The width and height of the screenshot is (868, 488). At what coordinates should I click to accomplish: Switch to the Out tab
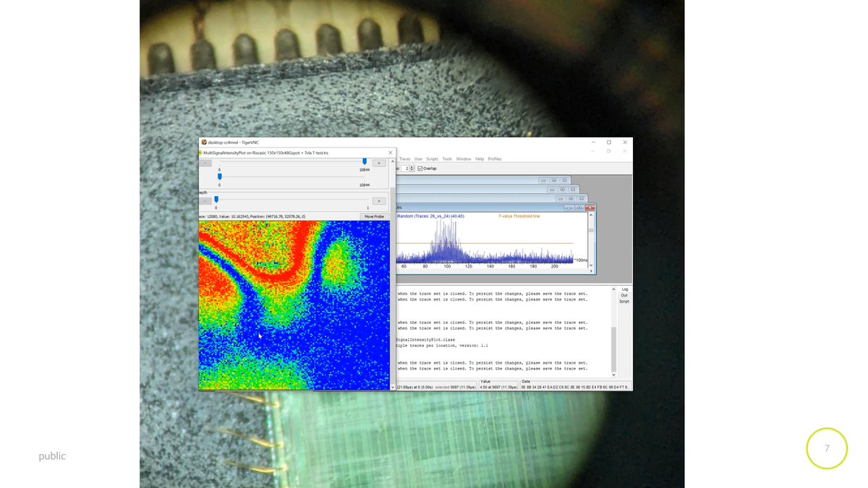tap(624, 295)
